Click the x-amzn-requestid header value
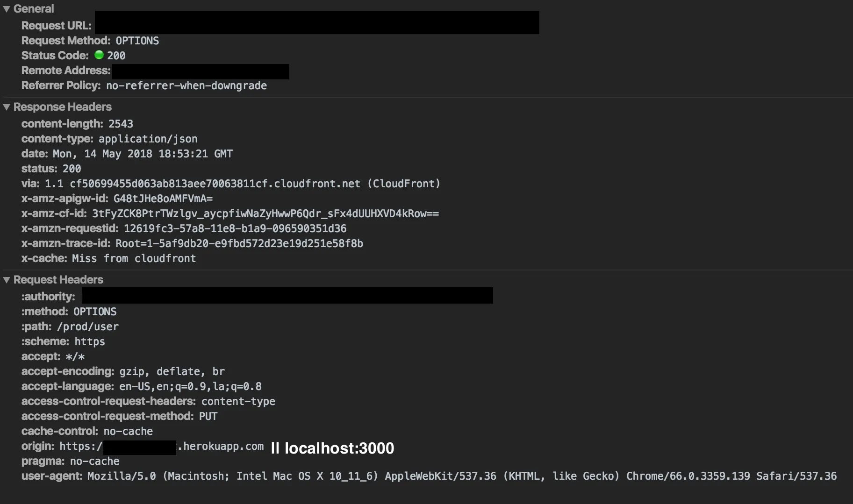 [x=235, y=228]
